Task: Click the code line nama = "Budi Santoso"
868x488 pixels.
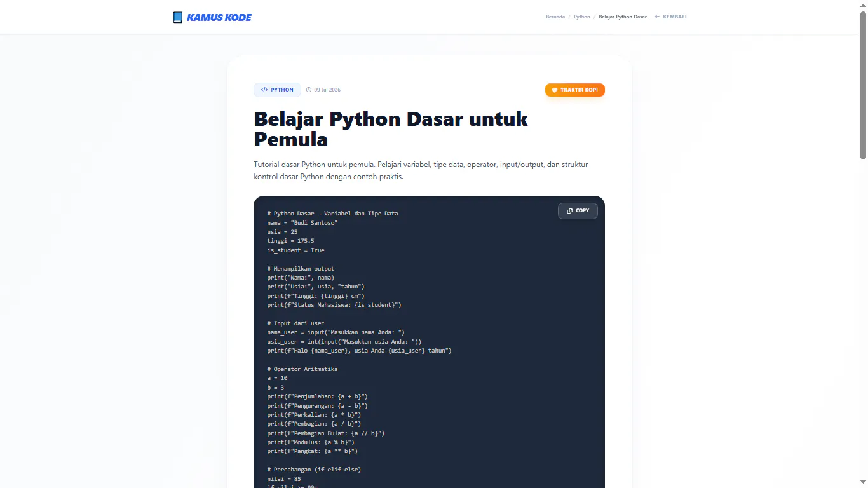Action: (302, 222)
